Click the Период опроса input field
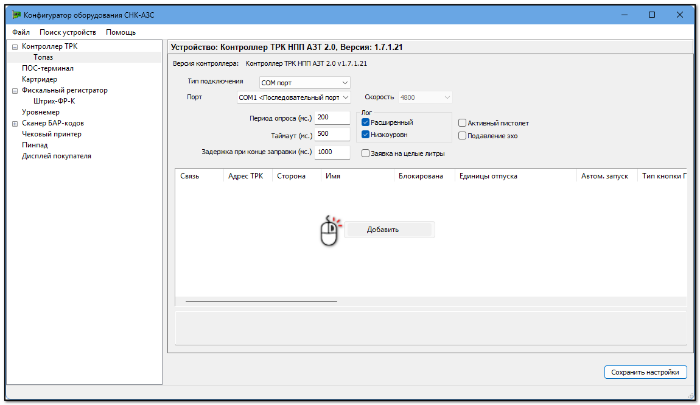Screen dimensions: 700x405 pos(332,117)
